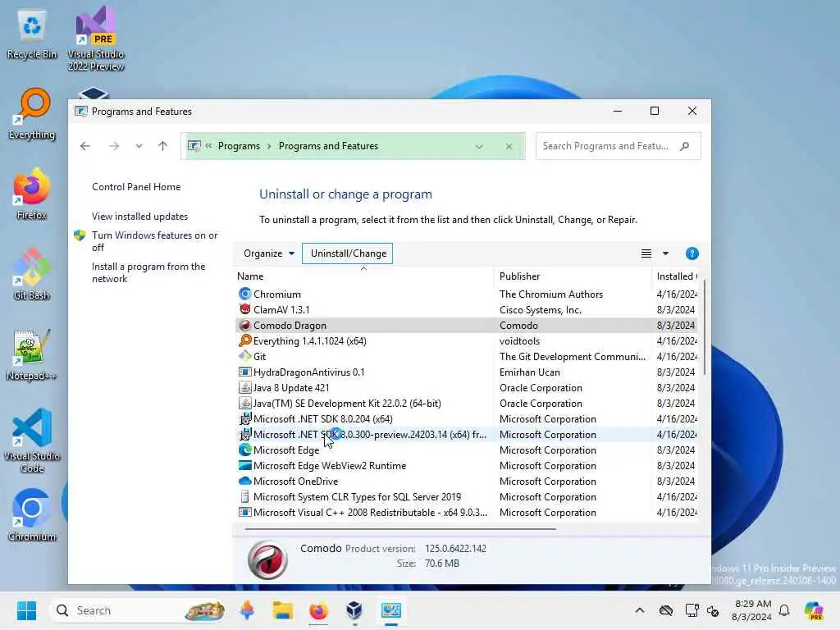Open Git Bash desktop shortcut

[32, 274]
